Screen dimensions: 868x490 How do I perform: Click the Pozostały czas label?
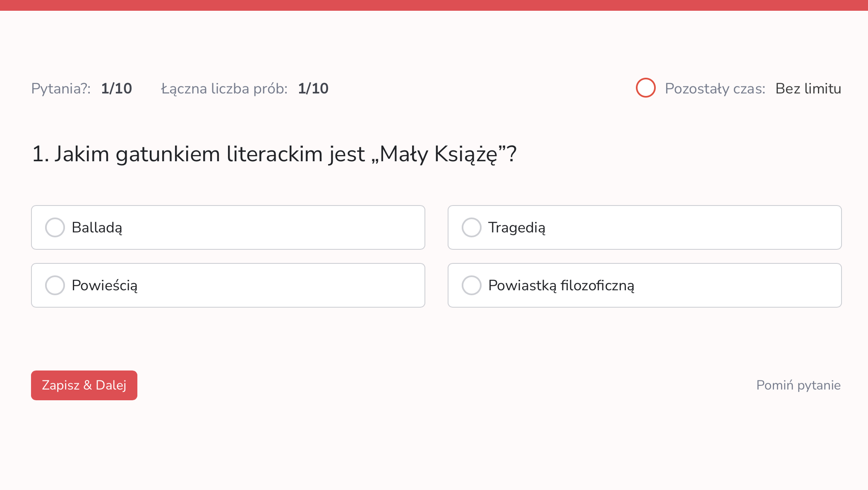tap(715, 88)
